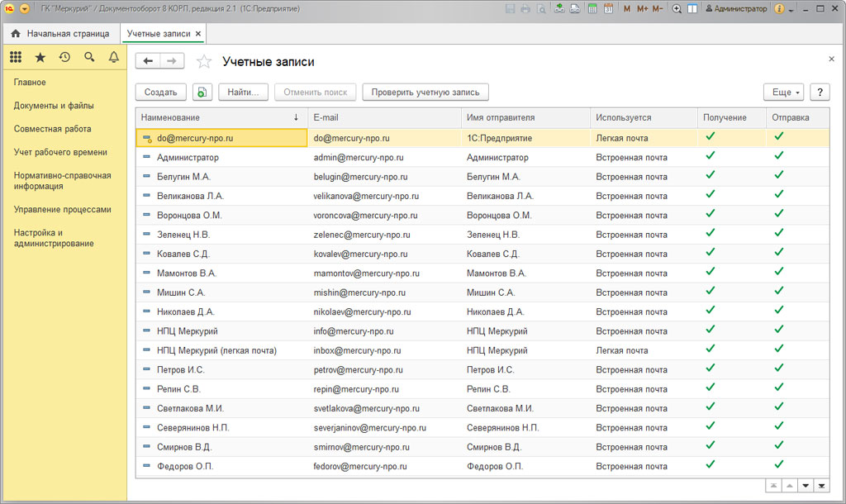Viewport: 846px width, 504px height.
Task: Expand the Еще dropdown menu
Action: tap(782, 93)
